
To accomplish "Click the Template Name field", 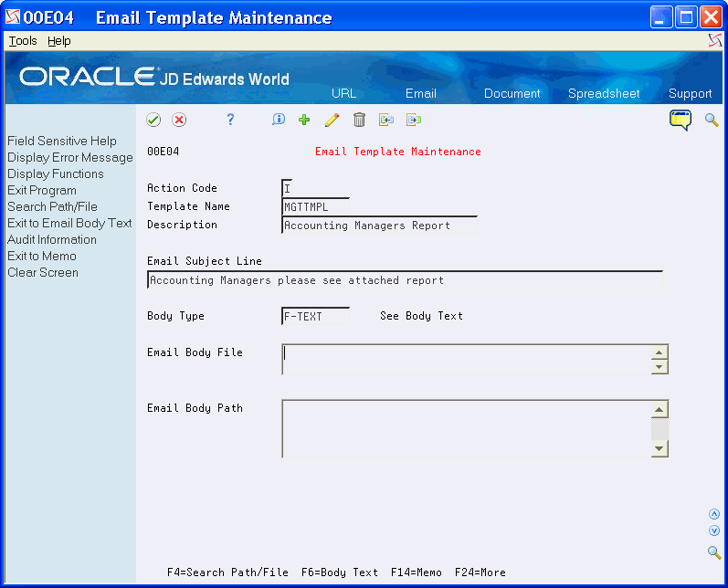I will [315, 206].
